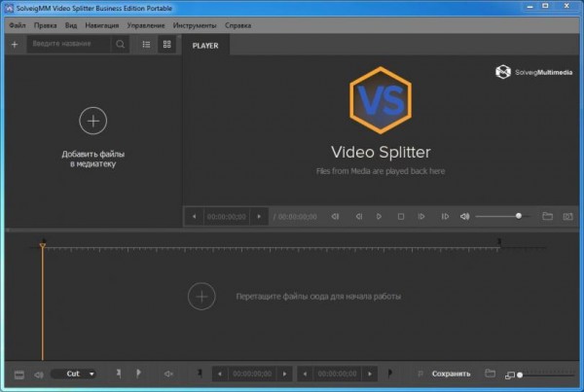
Task: Increase the fragment start timecode
Action: point(284,374)
